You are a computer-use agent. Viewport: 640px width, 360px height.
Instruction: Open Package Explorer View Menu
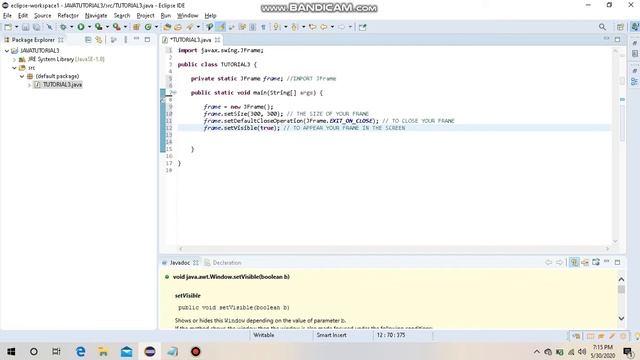pyautogui.click(x=125, y=40)
